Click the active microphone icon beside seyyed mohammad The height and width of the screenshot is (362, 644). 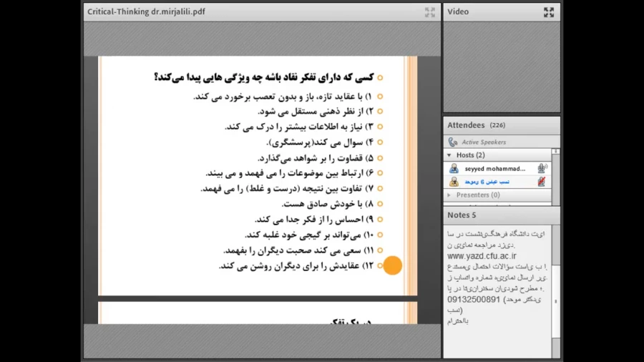[x=542, y=169]
